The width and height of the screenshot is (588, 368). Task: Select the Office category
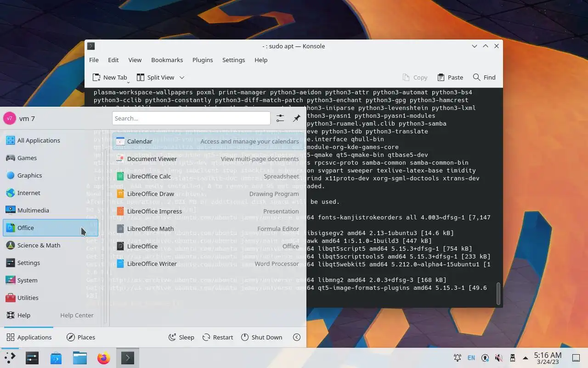[51, 228]
